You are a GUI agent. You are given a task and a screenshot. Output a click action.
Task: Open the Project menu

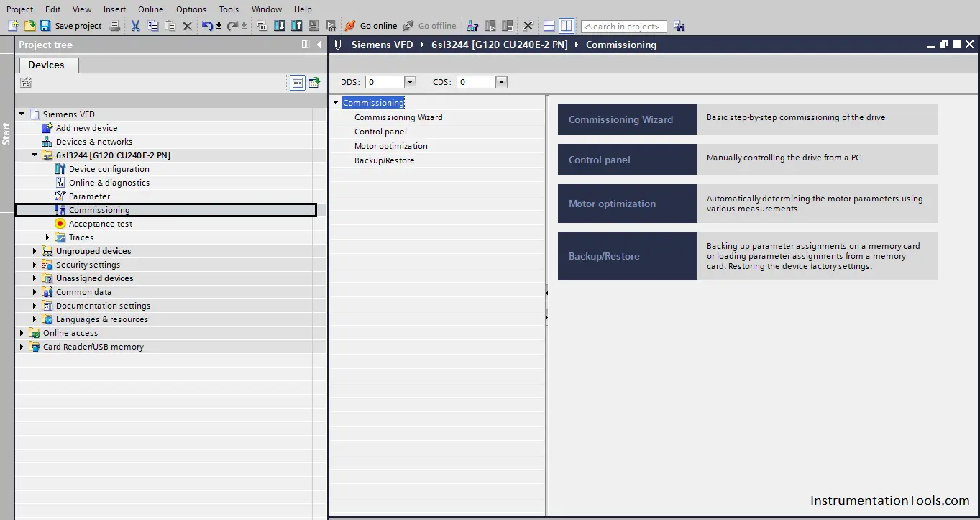[x=20, y=9]
